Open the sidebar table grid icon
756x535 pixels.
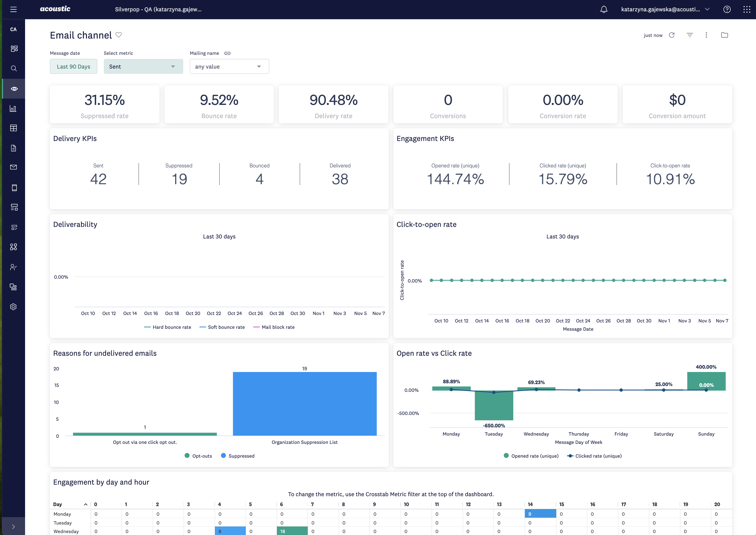pyautogui.click(x=13, y=128)
